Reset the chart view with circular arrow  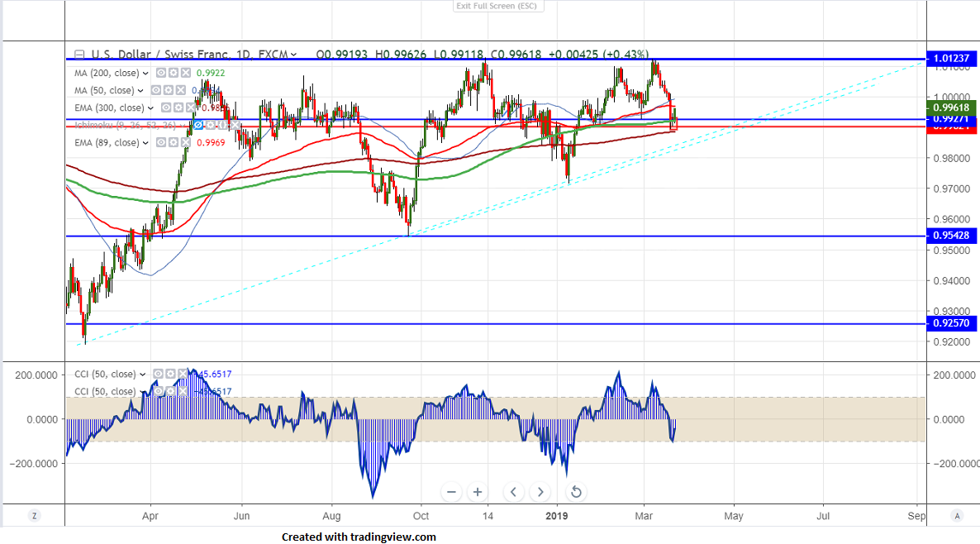coord(576,492)
